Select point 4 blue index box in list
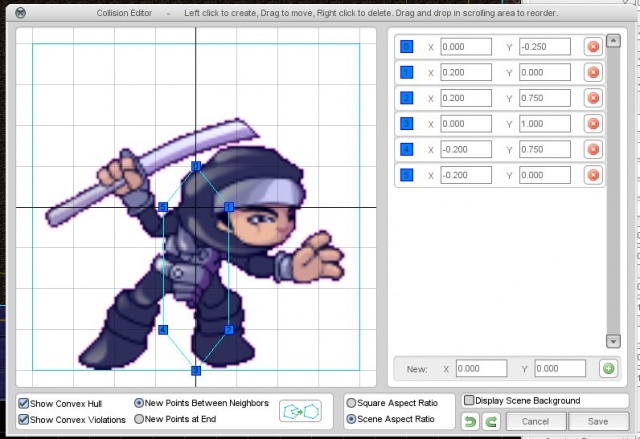This screenshot has width=640, height=439. [407, 149]
